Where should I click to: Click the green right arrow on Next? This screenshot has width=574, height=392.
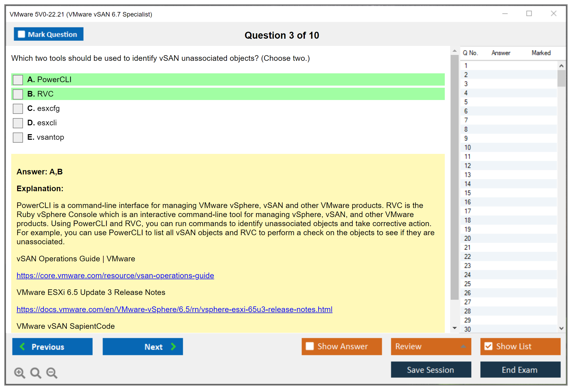tap(174, 346)
